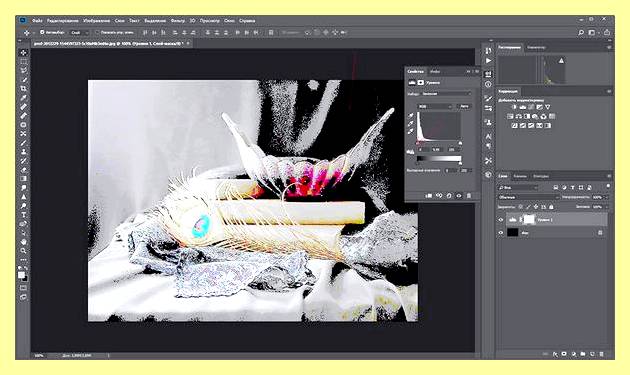Screen dimensions: 630x375
Task: Pick the white point eyedropper in Levels
Action: coord(411,131)
